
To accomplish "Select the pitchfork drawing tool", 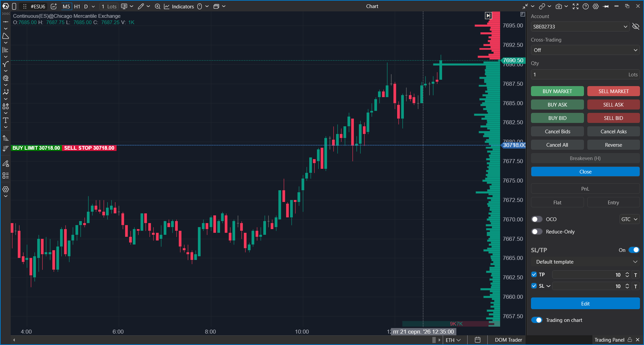I will 6,64.
